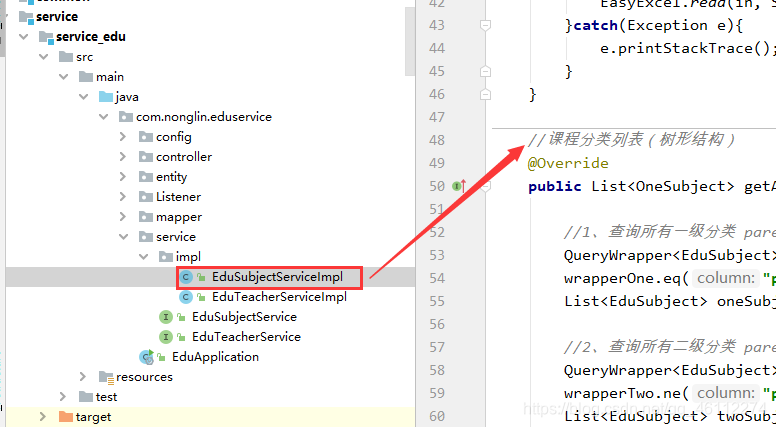Viewport: 776px width, 427px height.
Task: Expand the config package
Action: (123, 137)
